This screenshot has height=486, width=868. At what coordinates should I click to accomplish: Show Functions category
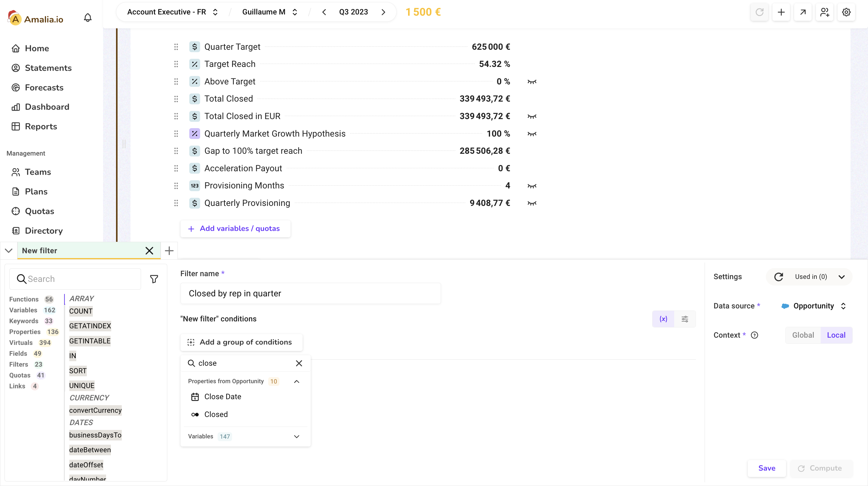(x=31, y=299)
